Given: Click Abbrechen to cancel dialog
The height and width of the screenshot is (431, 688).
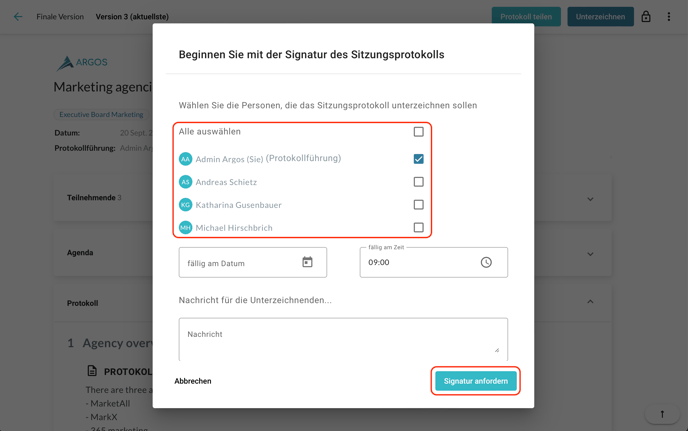Looking at the screenshot, I should [193, 381].
